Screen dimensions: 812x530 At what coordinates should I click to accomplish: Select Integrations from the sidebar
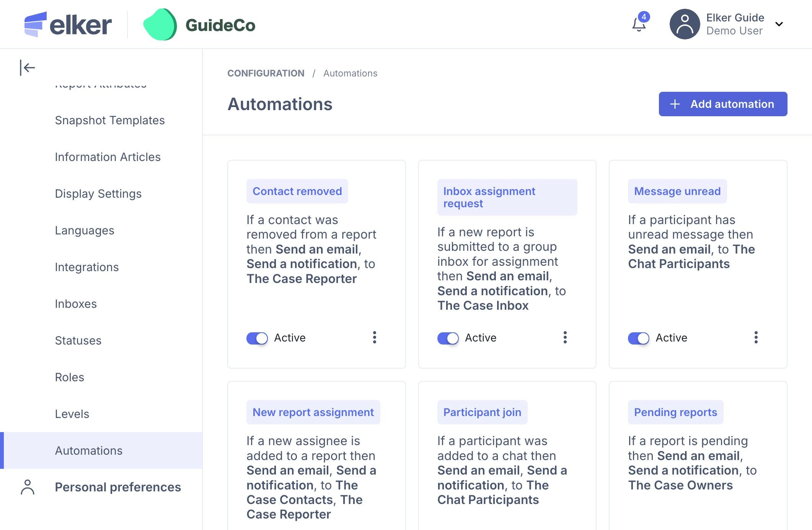coord(87,267)
